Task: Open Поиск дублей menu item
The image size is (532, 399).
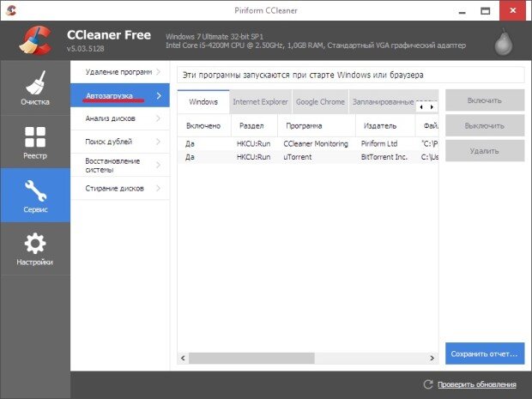Action: pos(120,142)
